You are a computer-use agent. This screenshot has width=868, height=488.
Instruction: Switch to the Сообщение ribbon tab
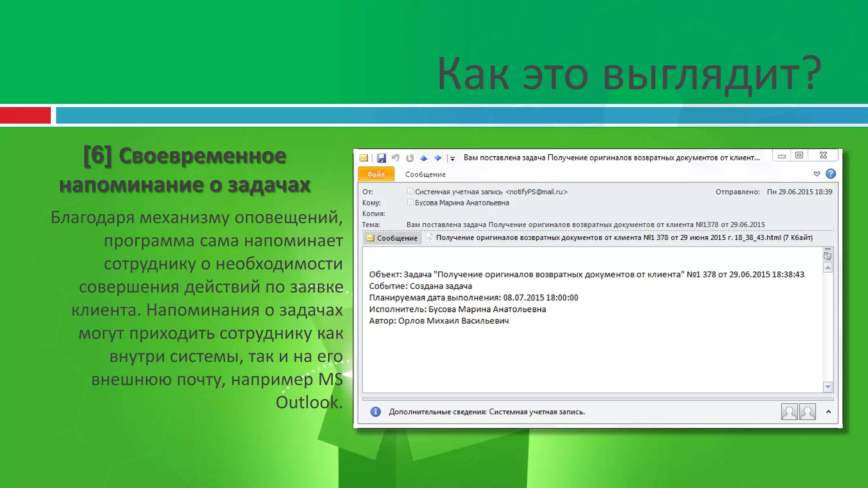pos(425,175)
